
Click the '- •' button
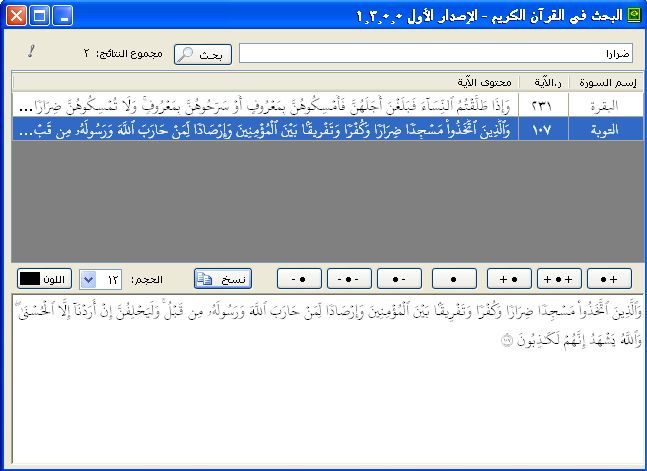tap(299, 279)
